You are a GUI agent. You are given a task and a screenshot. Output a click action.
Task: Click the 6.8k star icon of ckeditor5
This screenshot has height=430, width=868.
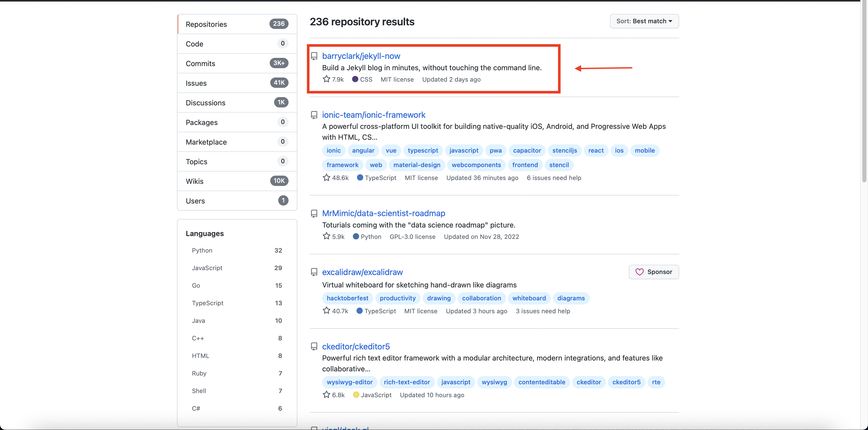(x=326, y=395)
